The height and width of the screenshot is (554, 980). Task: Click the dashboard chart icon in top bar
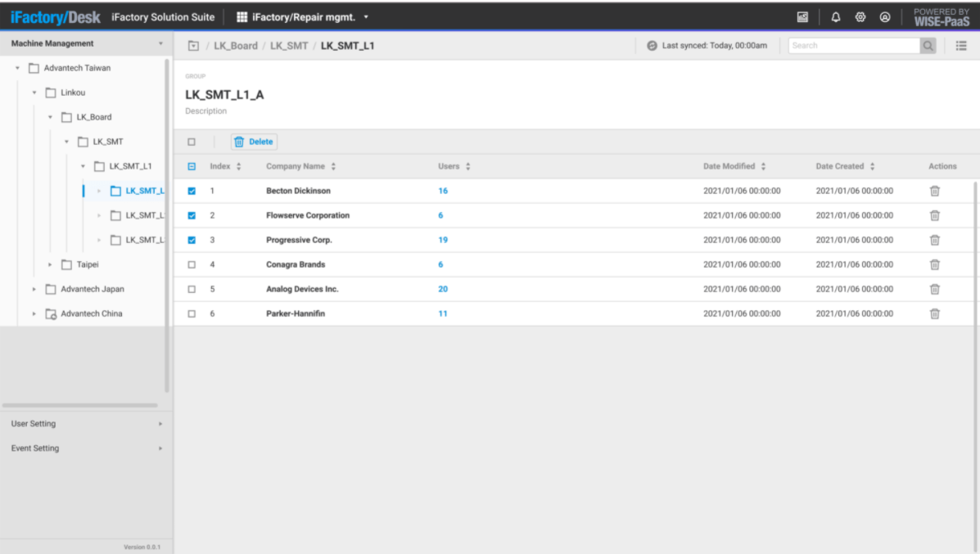tap(802, 17)
